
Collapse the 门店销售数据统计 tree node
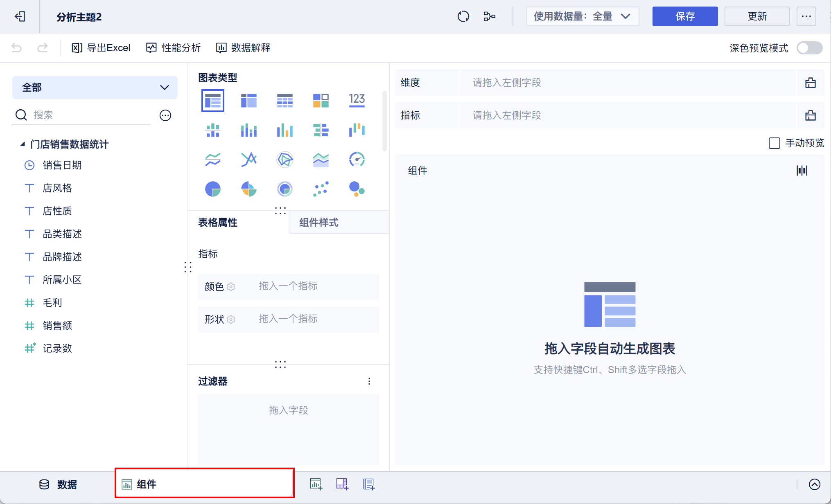[23, 144]
